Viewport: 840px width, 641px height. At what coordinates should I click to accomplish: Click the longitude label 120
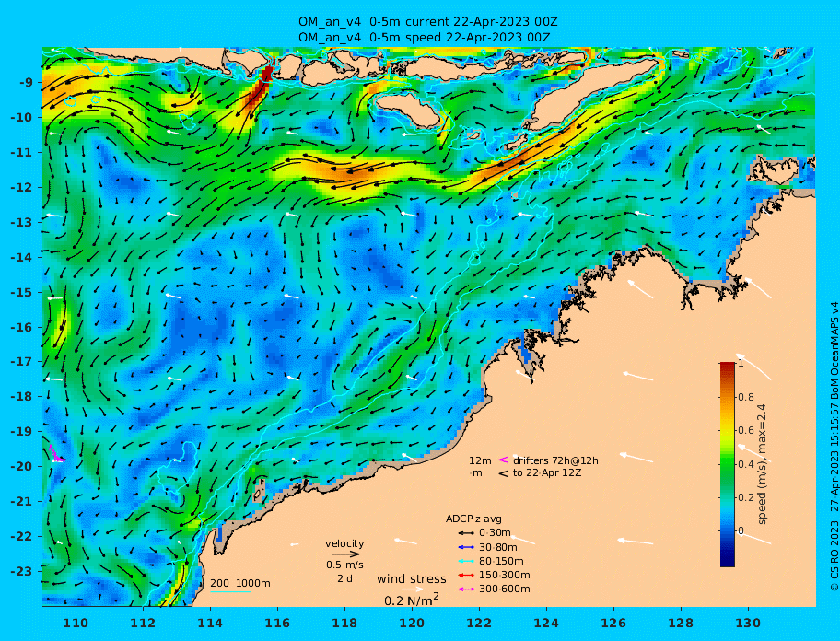(412, 624)
